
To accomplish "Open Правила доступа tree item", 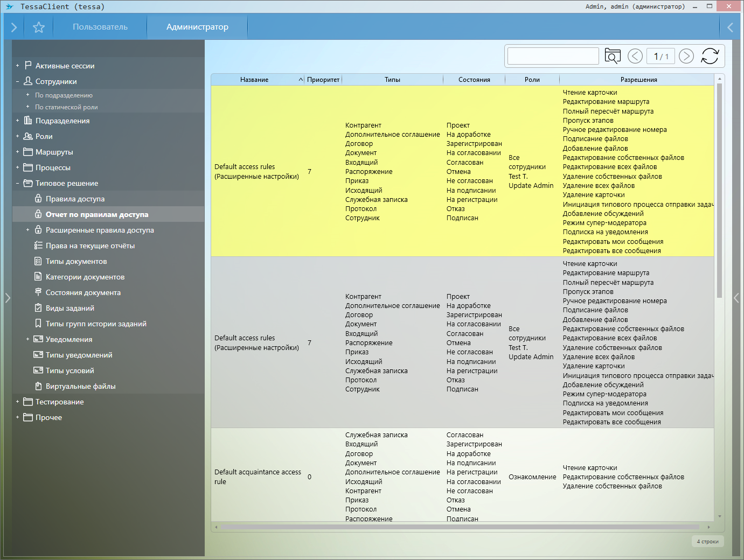I will point(75,199).
